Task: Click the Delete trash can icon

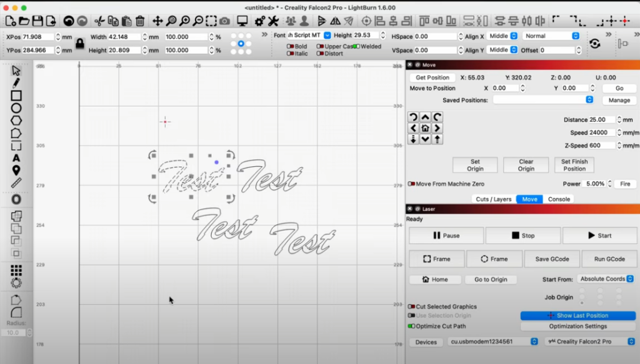Action: click(140, 21)
